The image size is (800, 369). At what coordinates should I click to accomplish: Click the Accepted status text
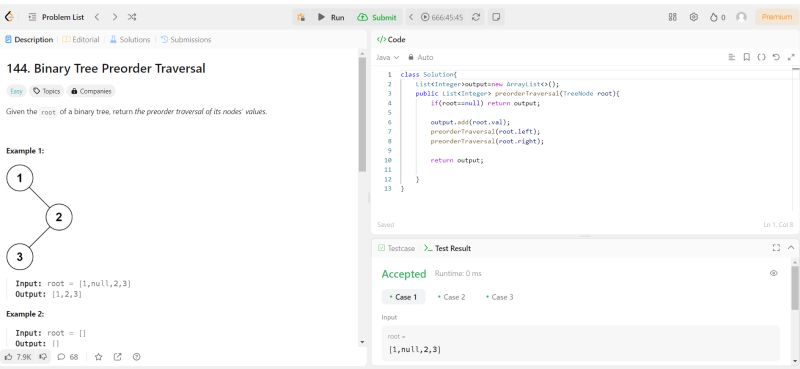coord(404,274)
